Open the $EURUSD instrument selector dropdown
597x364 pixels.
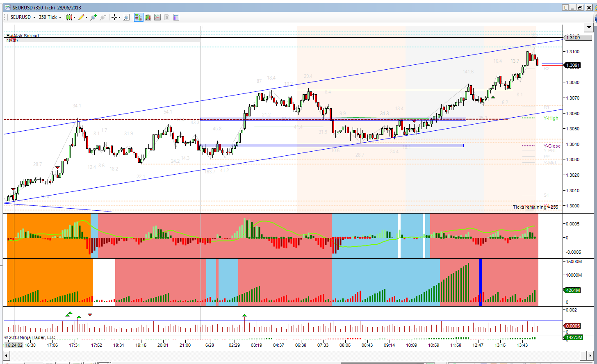click(x=23, y=17)
